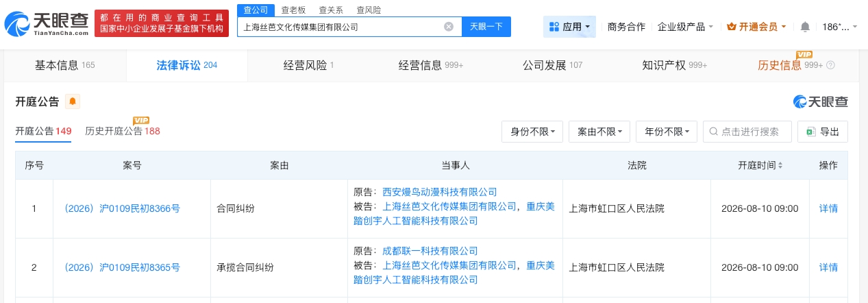
Task: Open case (2026)沪0109民初8365号
Action: pos(122,267)
